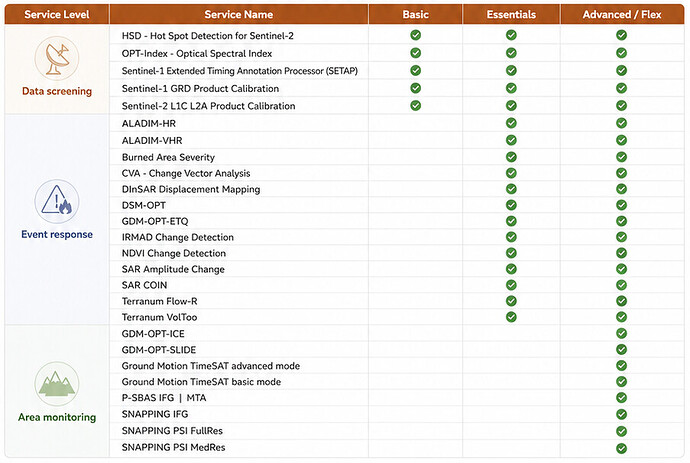Click the Basic checkmark for Sentinel-1 GRD Calibration
Viewport: 690px width, 463px height.
(415, 88)
